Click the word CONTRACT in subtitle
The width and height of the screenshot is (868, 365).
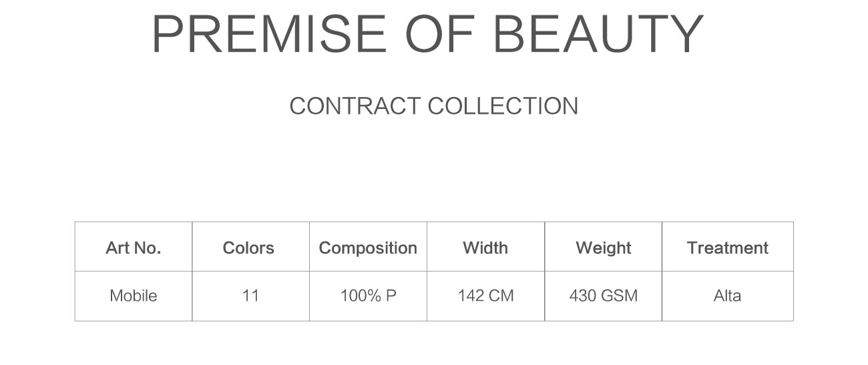coord(355,106)
